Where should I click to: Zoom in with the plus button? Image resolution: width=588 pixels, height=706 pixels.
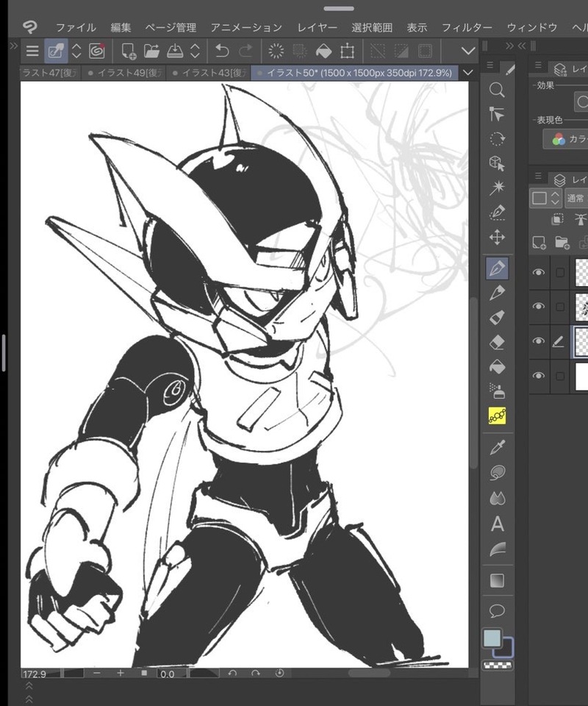pos(120,673)
